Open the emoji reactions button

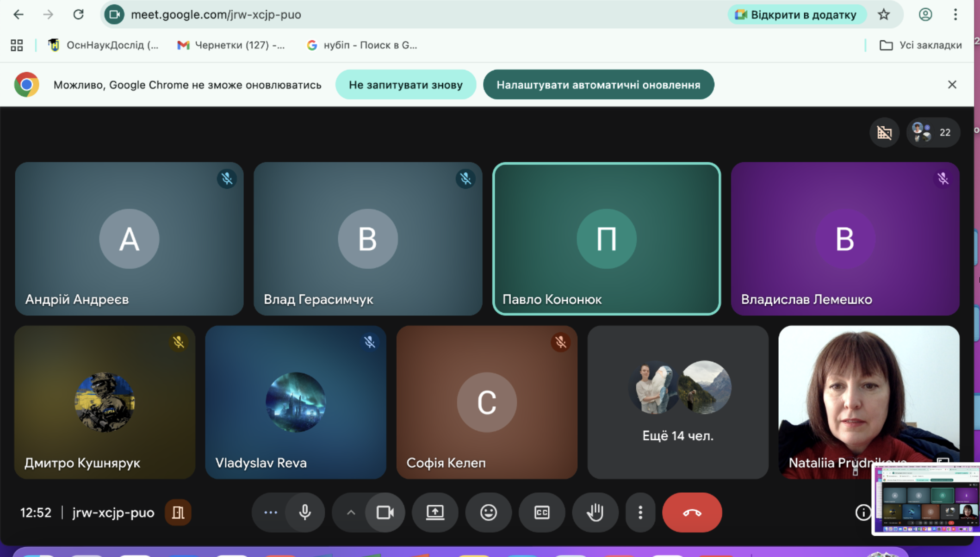click(488, 512)
